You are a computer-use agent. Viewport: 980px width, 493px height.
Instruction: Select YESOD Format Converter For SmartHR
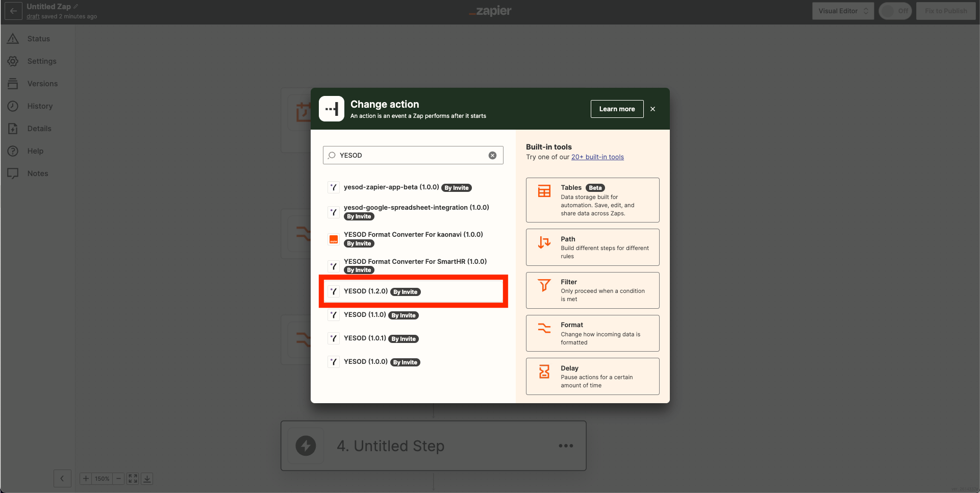pos(413,266)
